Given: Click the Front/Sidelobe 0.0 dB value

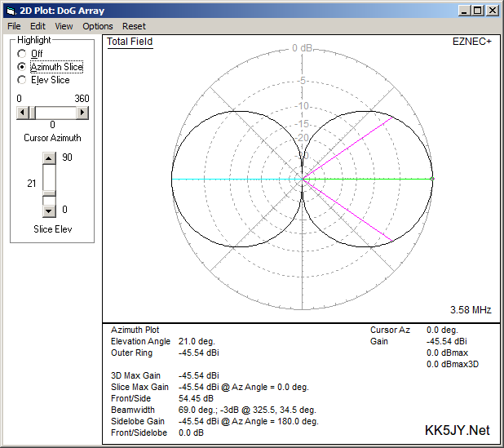Looking at the screenshot, I should [191, 432].
